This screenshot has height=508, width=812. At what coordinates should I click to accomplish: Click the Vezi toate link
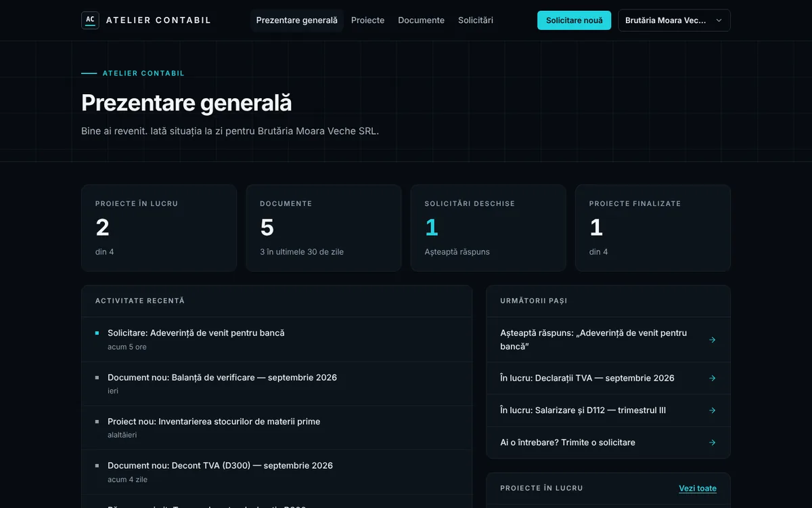point(698,488)
